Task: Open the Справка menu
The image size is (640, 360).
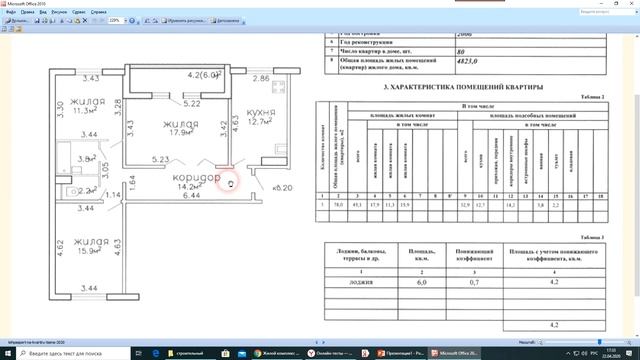Action: tap(98, 12)
